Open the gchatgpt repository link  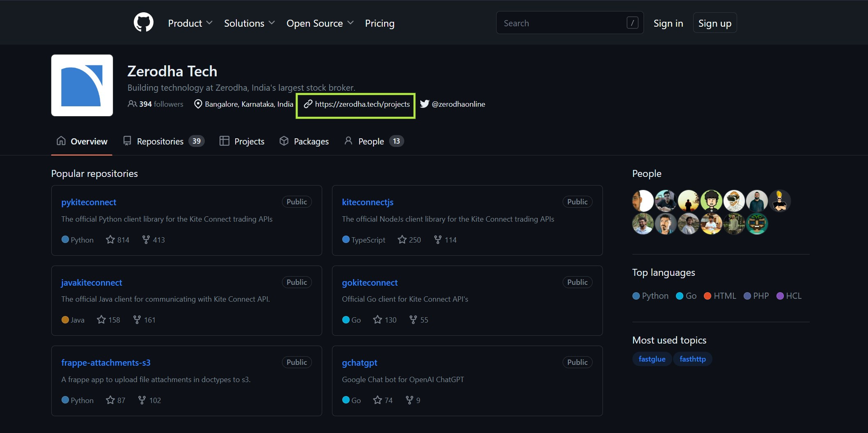[x=360, y=362]
